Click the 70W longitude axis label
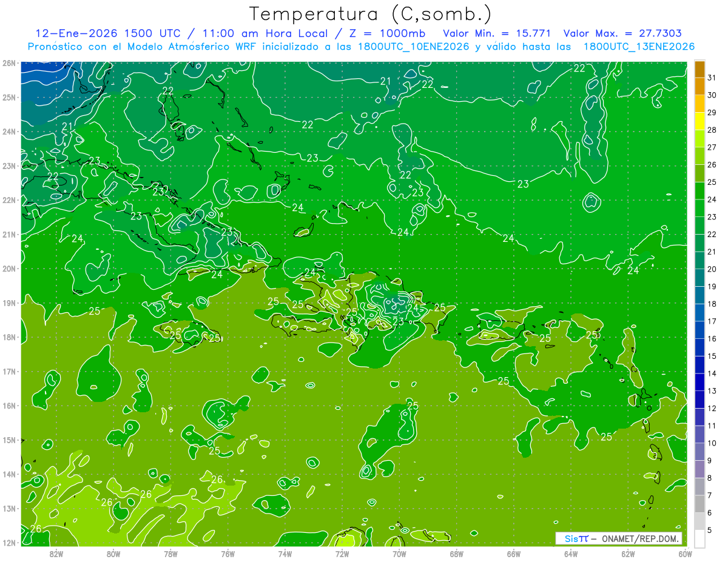This screenshot has height=562, width=728. click(399, 554)
